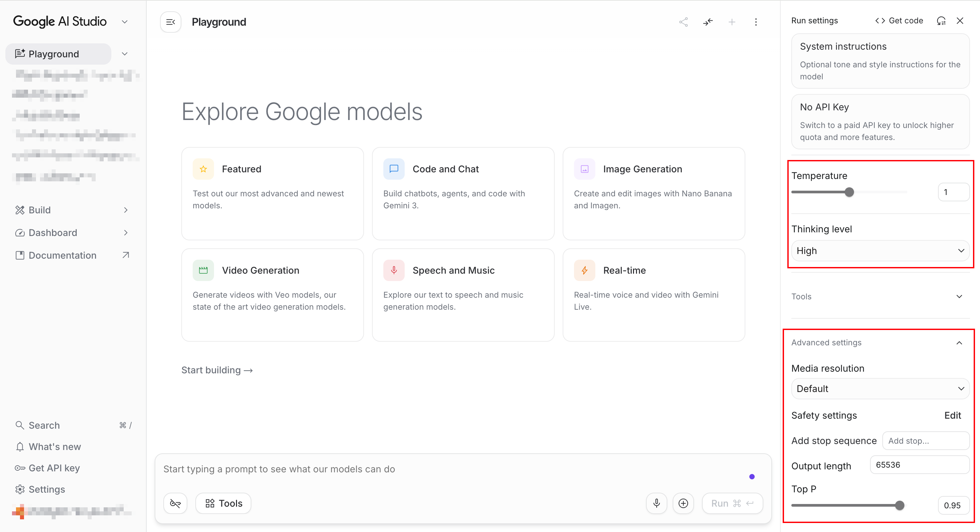Open Documentation external link arrow
The height and width of the screenshot is (532, 980).
click(x=126, y=255)
